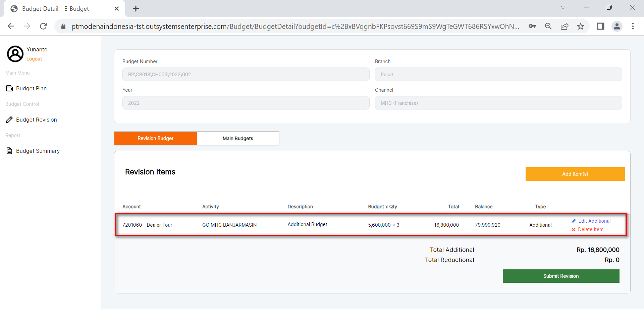Select the Revision Budget tab
The height and width of the screenshot is (309, 644).
coord(155,138)
